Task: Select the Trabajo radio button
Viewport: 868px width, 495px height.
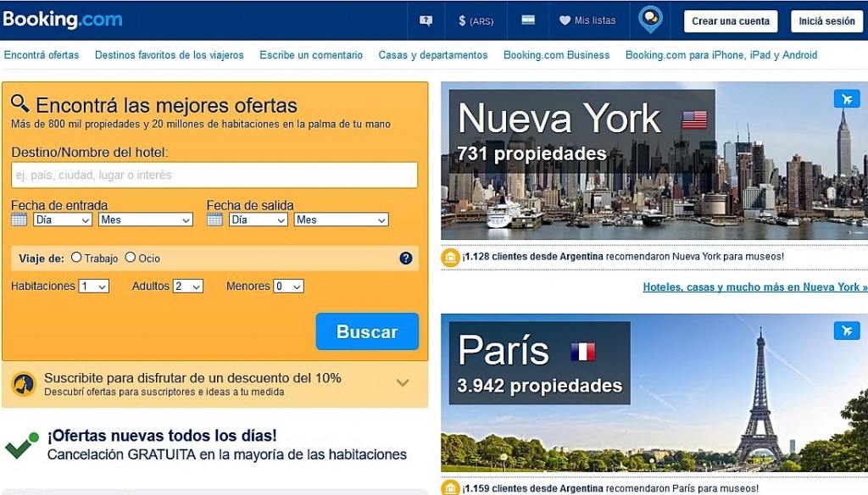Action: click(76, 258)
